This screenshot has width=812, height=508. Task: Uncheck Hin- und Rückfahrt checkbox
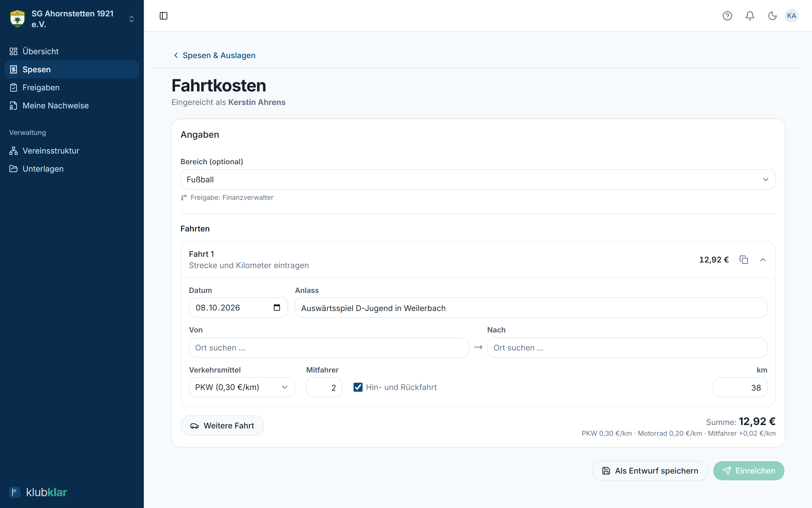[x=358, y=387]
